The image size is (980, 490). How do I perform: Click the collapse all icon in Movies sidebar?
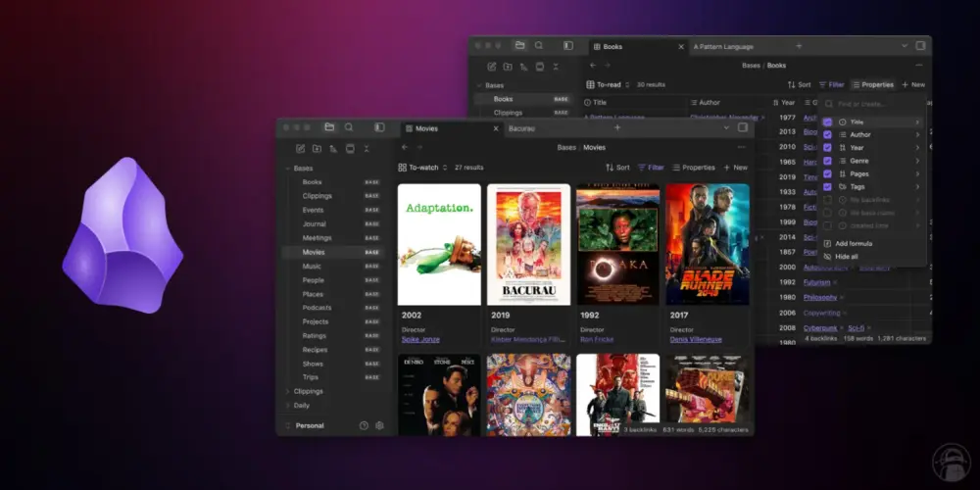[367, 148]
